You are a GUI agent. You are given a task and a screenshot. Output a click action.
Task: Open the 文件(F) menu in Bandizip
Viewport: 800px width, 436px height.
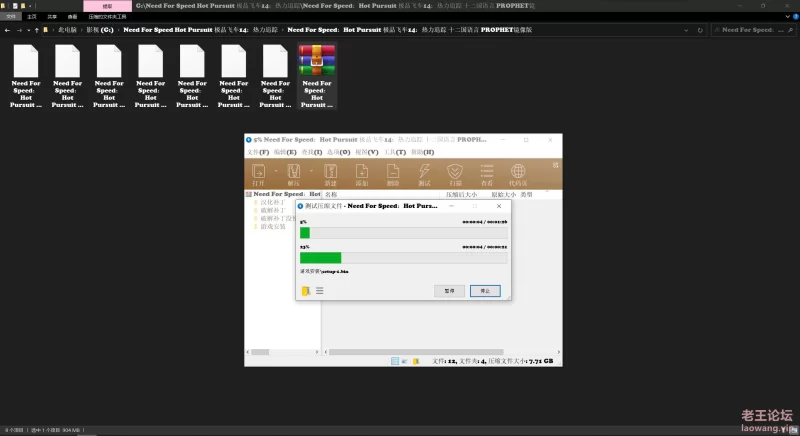258,152
